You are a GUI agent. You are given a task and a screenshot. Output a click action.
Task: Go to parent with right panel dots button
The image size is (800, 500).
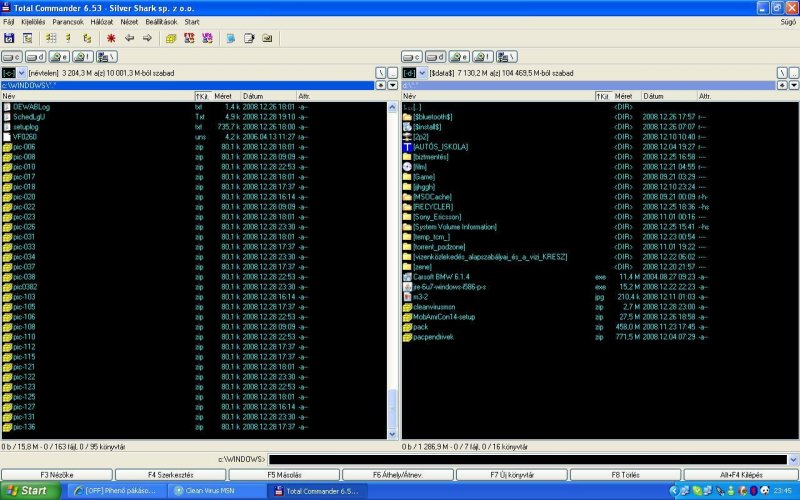[794, 73]
